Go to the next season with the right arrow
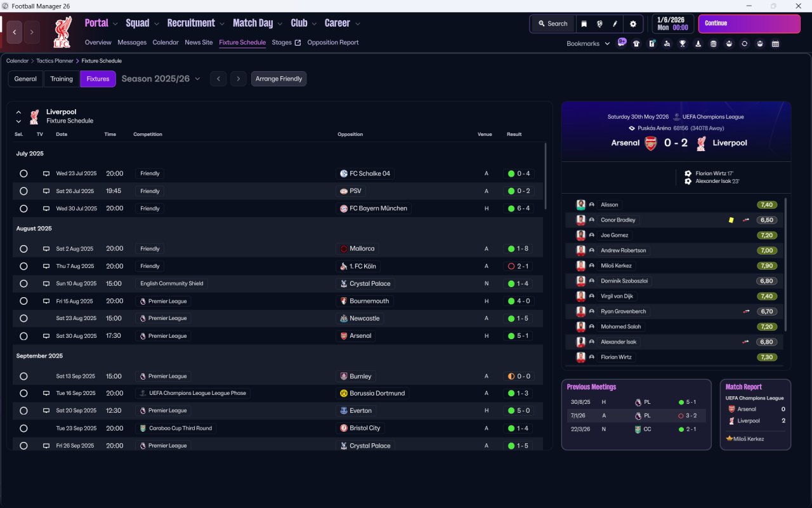Viewport: 812px width, 508px height. click(239, 79)
